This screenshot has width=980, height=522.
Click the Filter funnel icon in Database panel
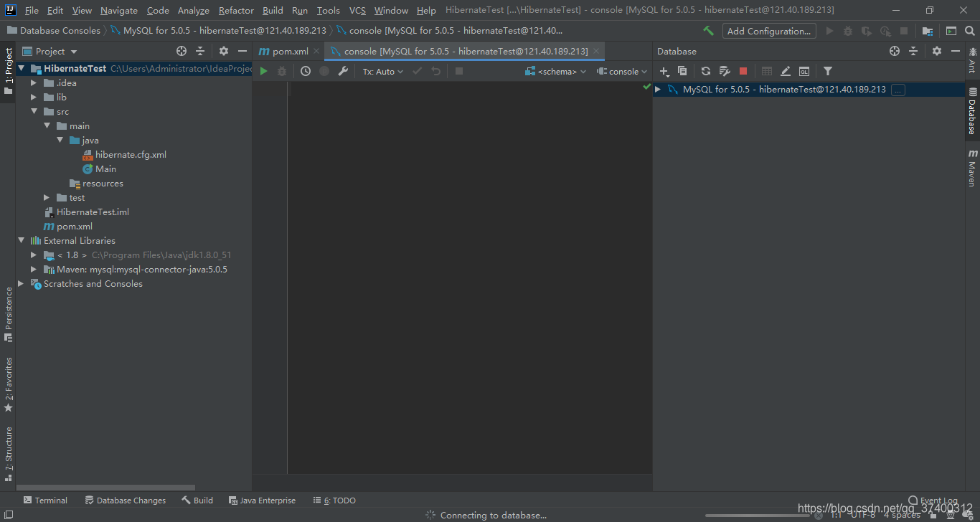click(x=828, y=71)
